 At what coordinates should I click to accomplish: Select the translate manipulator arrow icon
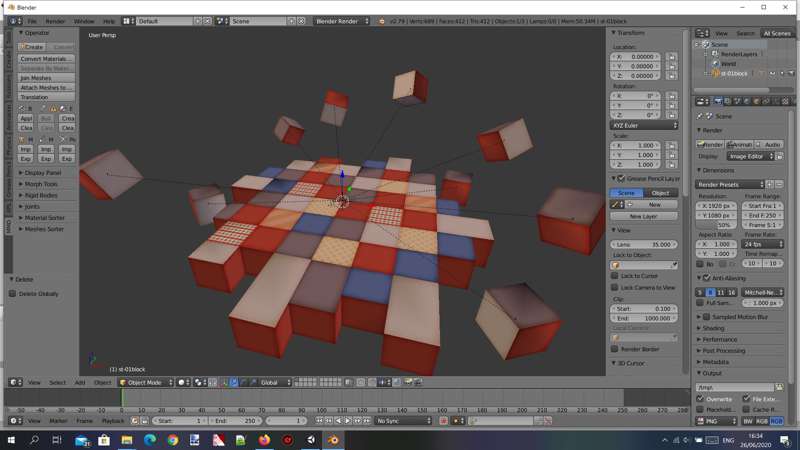point(234,382)
